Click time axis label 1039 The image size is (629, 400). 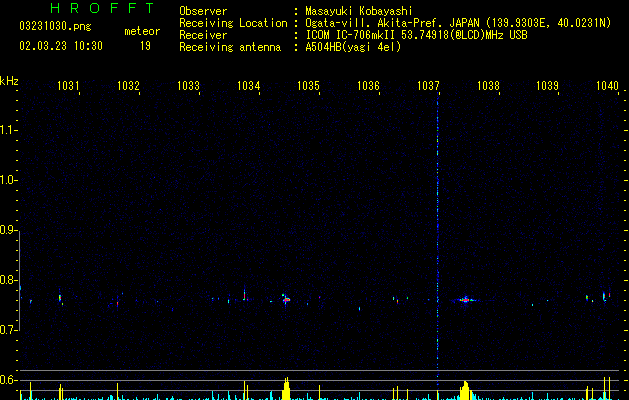tap(548, 85)
